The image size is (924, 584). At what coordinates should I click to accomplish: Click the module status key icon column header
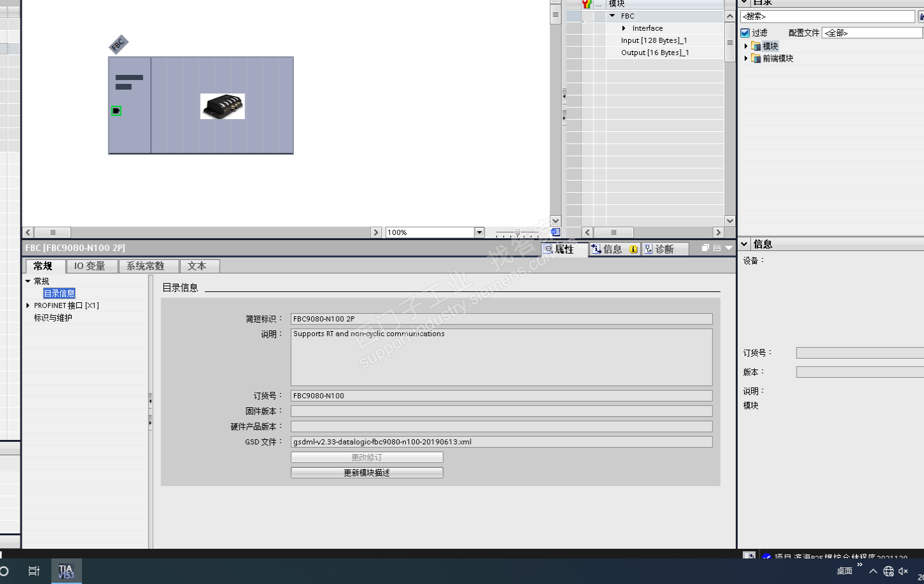click(586, 4)
